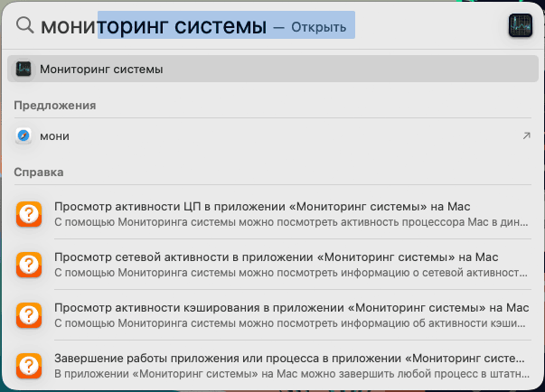
Task: Click description «посмотреть информацию о сетевой активности»
Action: coord(402,273)
